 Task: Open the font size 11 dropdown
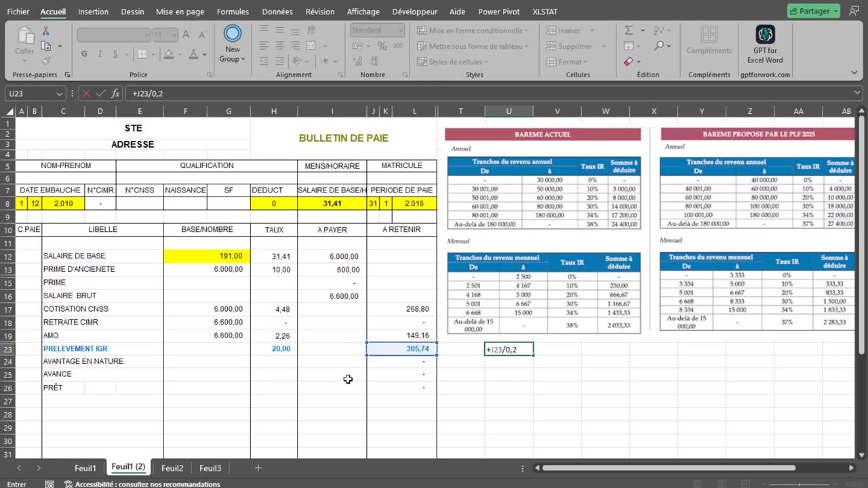(x=175, y=35)
